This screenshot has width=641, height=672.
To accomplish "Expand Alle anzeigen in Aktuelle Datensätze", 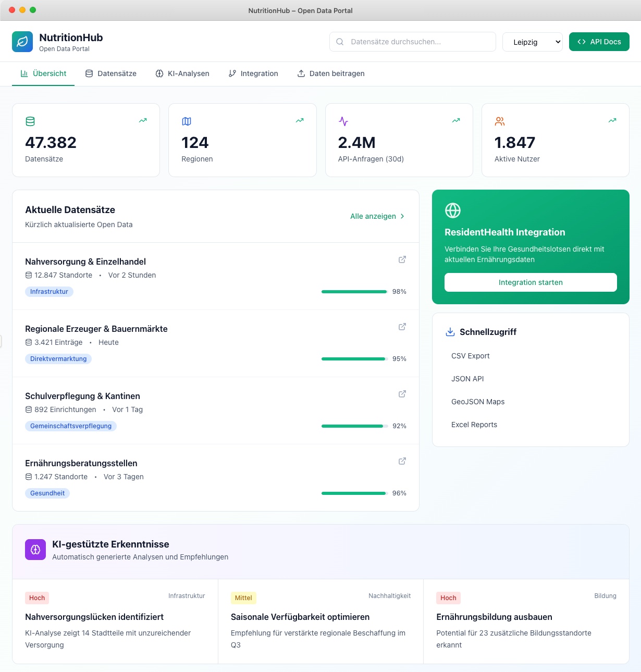I will click(x=377, y=216).
